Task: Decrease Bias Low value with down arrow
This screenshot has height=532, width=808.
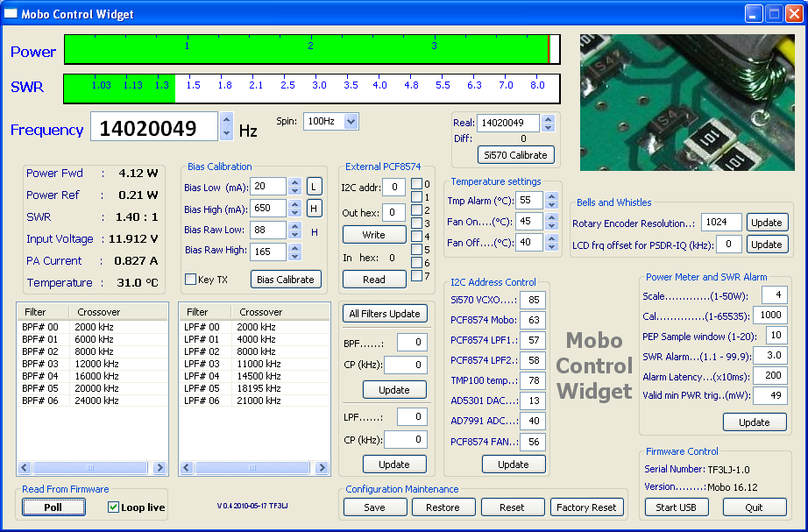Action: point(294,191)
